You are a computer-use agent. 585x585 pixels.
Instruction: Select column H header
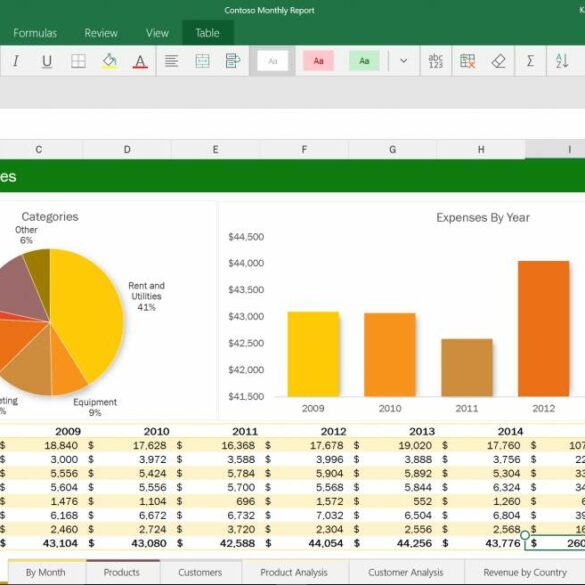(481, 150)
